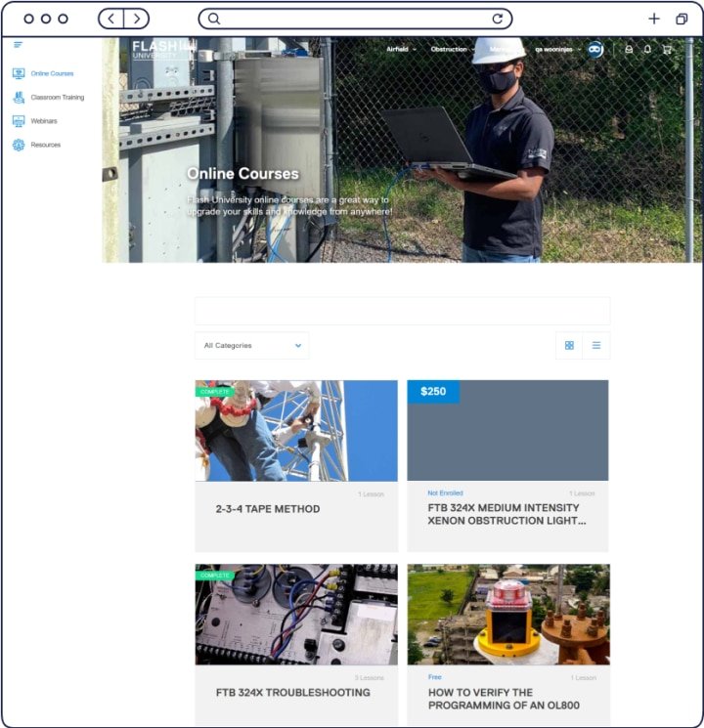Expand the Airfield menu
This screenshot has width=704, height=728.
(401, 49)
